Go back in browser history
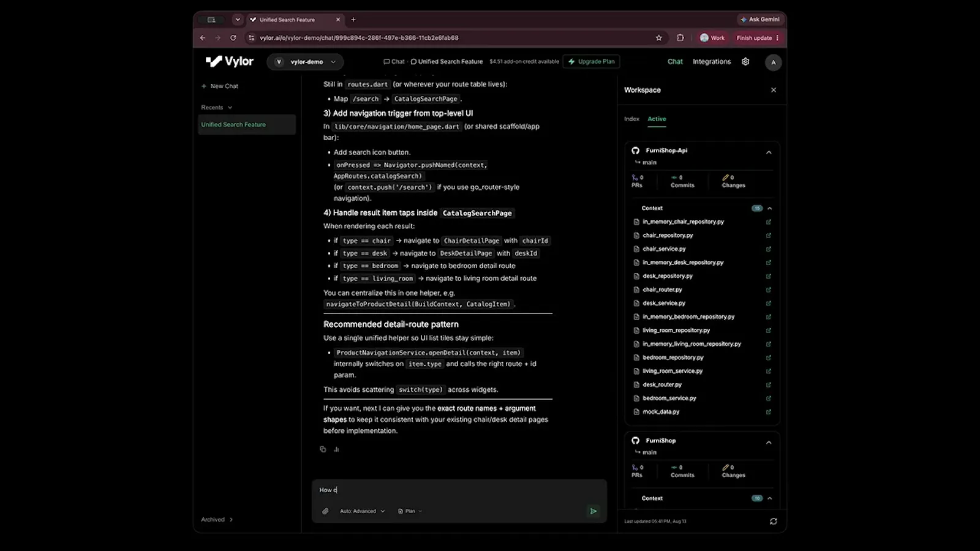This screenshot has height=551, width=980. pyautogui.click(x=203, y=38)
